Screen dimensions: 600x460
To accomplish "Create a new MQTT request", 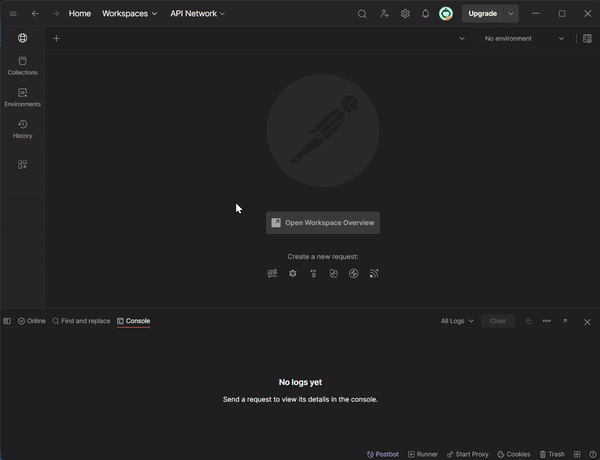I will (374, 273).
